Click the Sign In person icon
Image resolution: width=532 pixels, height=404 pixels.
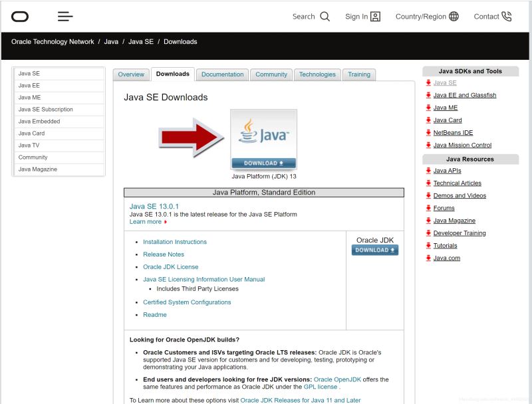coord(375,16)
